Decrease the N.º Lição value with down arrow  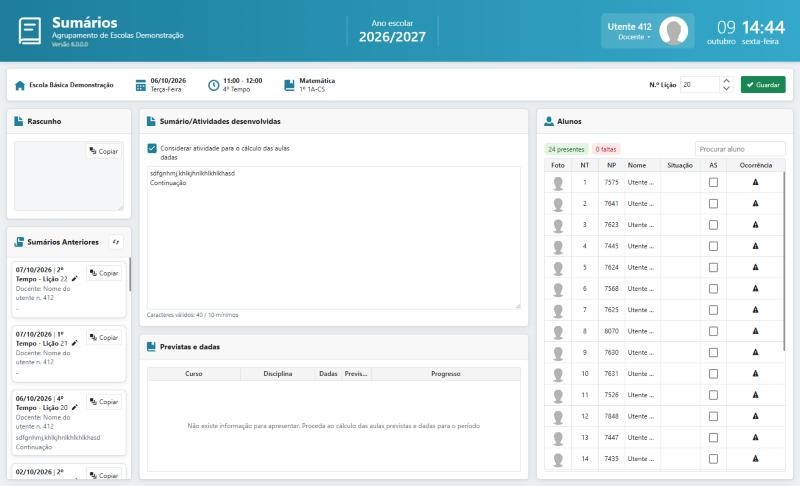click(727, 89)
